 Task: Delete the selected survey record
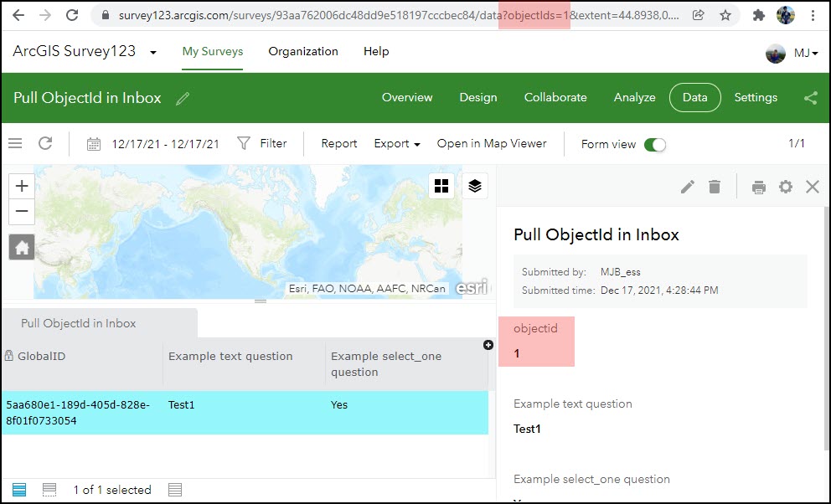(715, 187)
